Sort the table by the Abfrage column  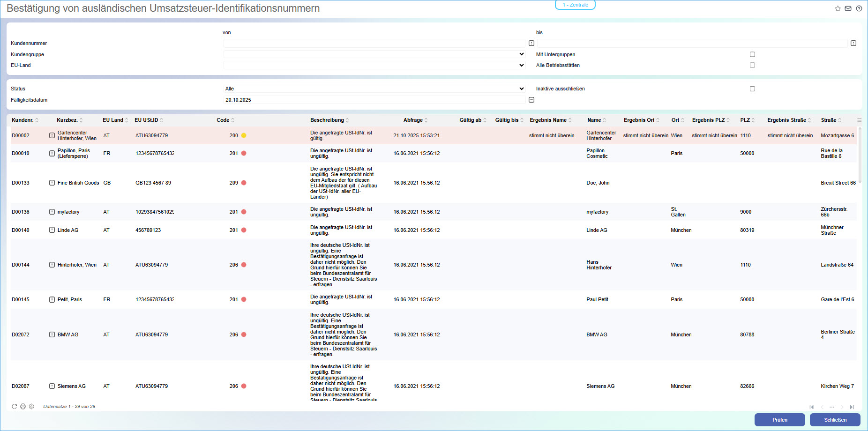tap(413, 120)
